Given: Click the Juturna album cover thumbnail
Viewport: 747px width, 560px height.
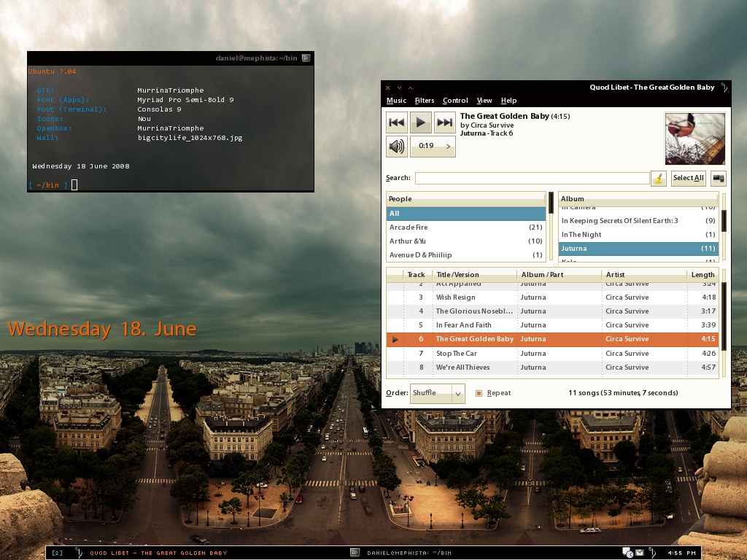Looking at the screenshot, I should pyautogui.click(x=695, y=139).
